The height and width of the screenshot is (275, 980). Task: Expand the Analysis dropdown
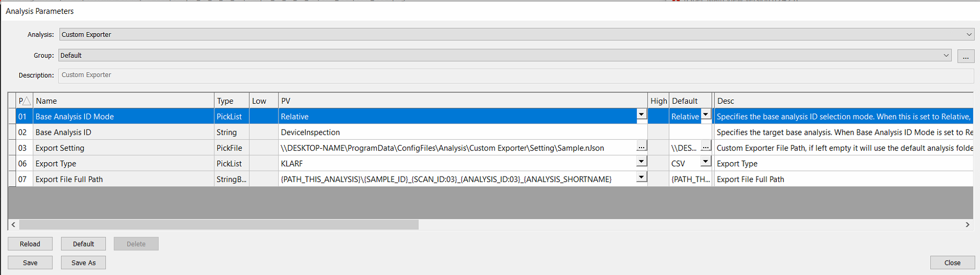969,35
